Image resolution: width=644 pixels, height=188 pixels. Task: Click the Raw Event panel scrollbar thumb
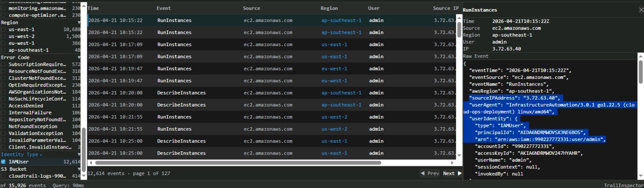[641, 72]
